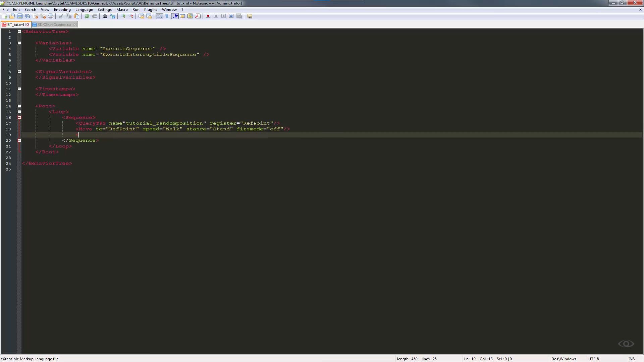Viewport: 644px width, 362px height.
Task: Toggle word wrap toolbar button
Action: click(159, 16)
